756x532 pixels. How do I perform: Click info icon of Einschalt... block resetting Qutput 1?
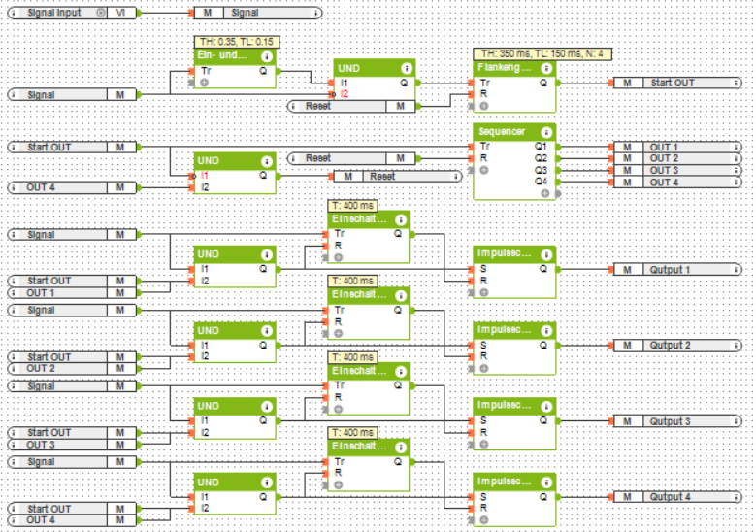401,220
